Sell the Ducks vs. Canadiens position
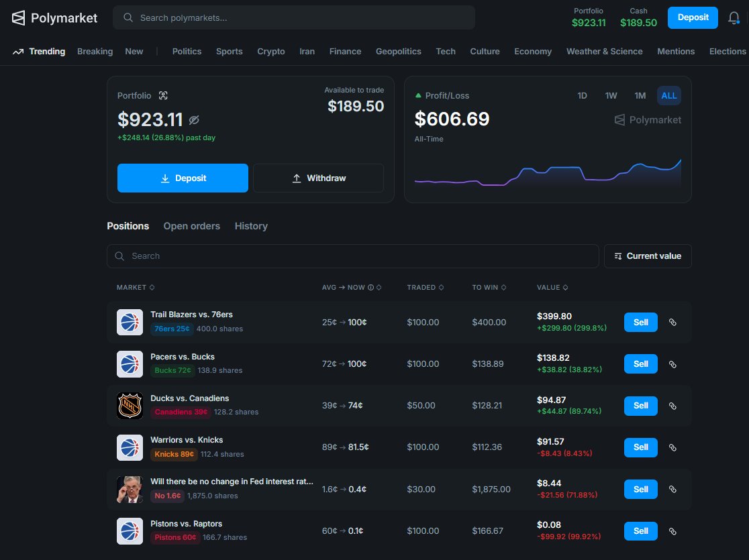 pyautogui.click(x=640, y=406)
